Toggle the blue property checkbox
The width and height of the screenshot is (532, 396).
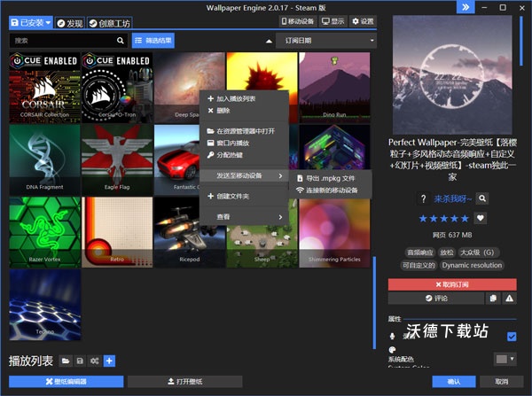click(511, 337)
